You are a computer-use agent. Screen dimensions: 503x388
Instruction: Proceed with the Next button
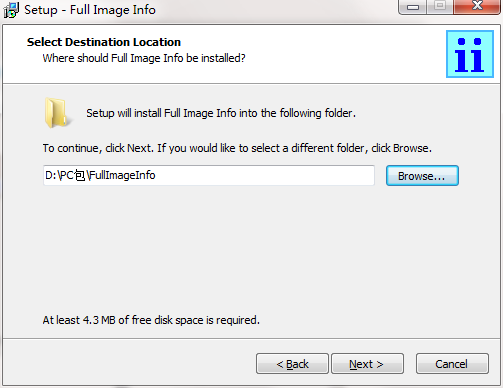point(367,364)
